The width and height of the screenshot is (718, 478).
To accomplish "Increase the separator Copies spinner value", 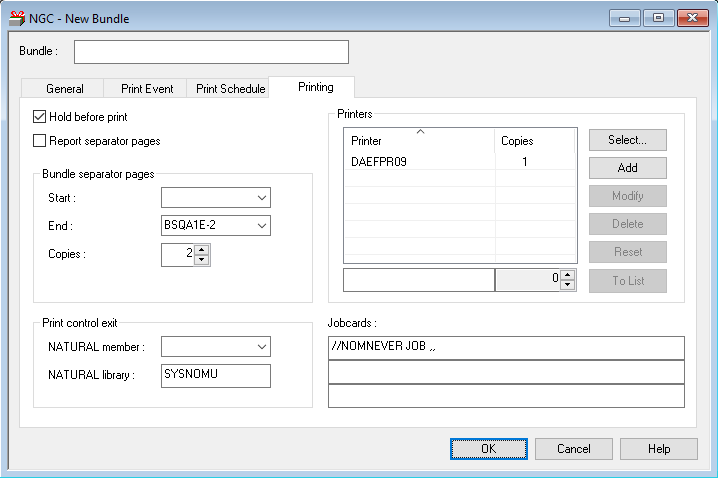I will (202, 250).
